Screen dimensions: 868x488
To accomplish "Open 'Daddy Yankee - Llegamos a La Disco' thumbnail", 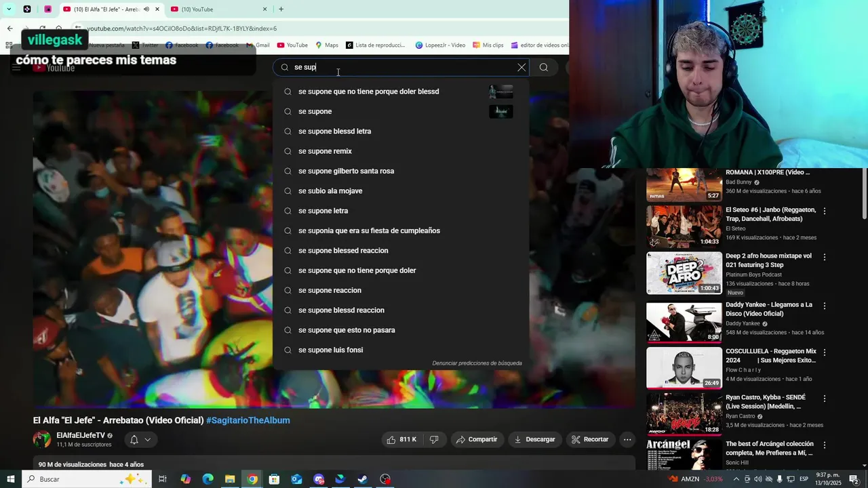I will coord(684,322).
